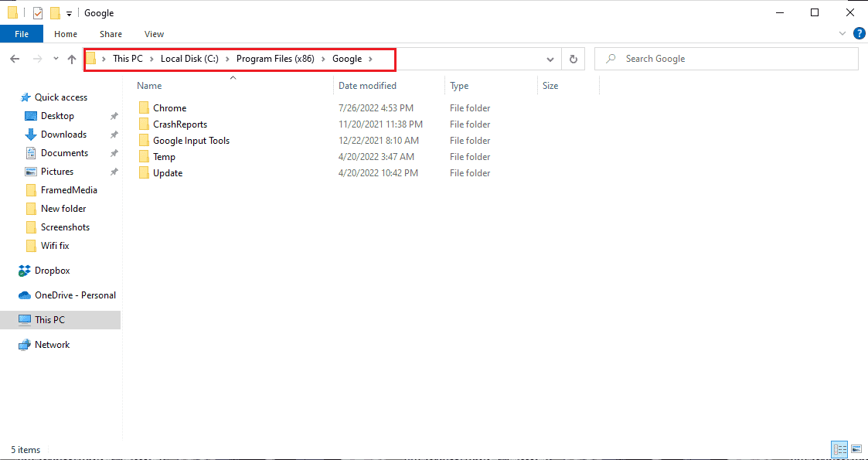Viewport: 868px width, 460px height.
Task: Click the Back navigation arrow
Action: click(x=15, y=59)
